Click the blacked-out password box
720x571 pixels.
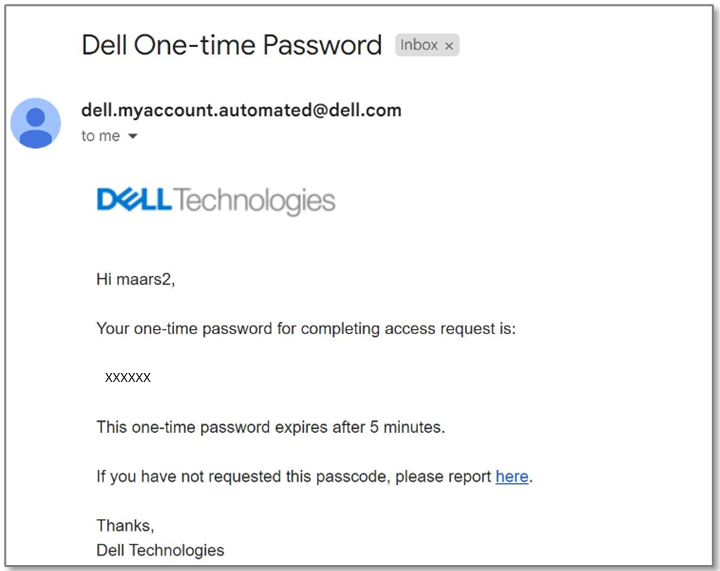(x=123, y=377)
